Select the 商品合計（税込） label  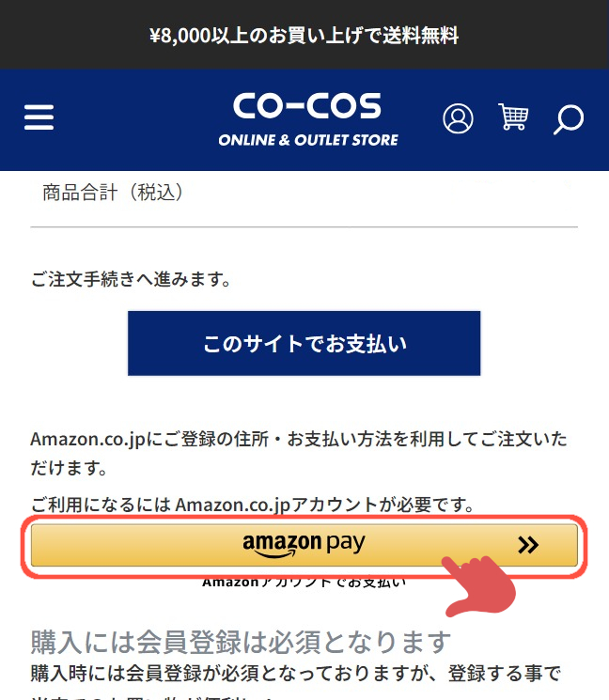tap(113, 193)
